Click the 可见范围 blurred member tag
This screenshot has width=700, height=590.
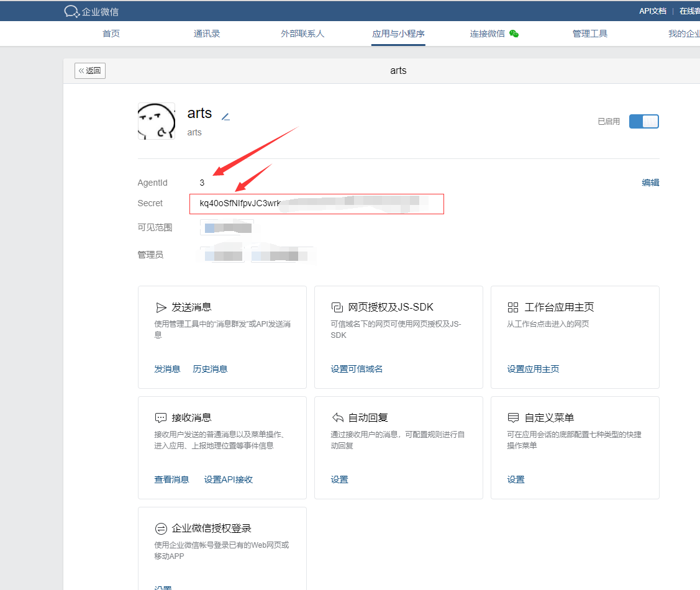[227, 228]
